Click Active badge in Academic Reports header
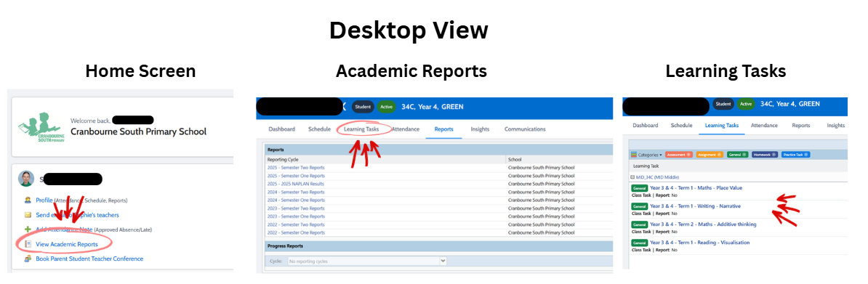Screen dimensions: 868x284 click(387, 107)
